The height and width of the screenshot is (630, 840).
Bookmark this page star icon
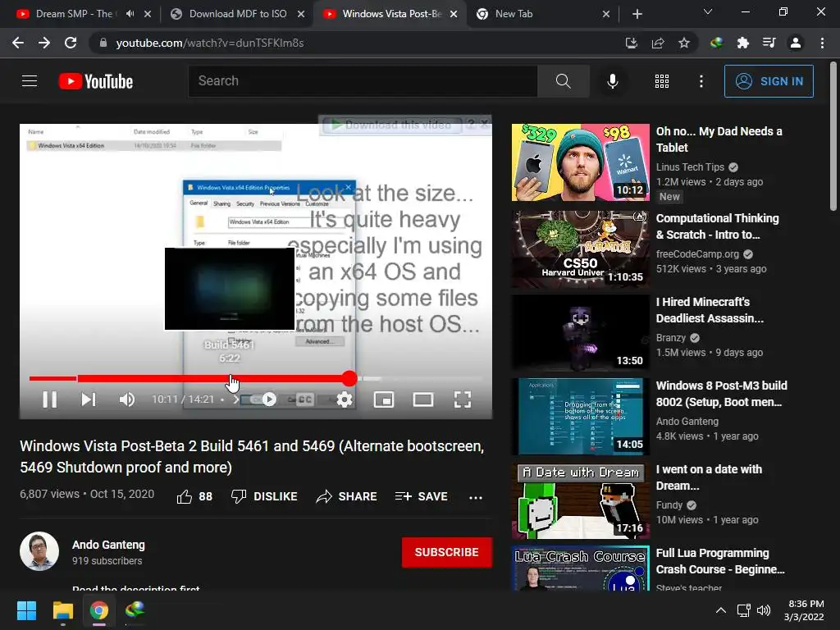point(683,43)
